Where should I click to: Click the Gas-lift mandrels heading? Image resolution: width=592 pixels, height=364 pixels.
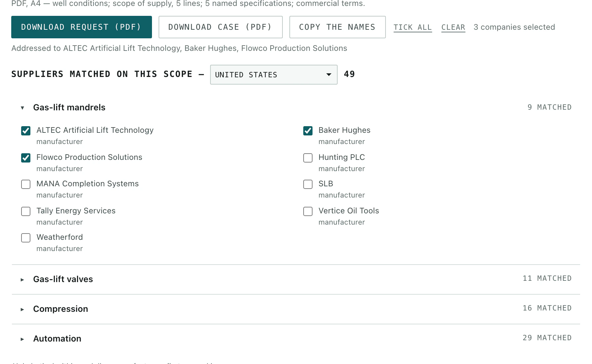point(69,107)
